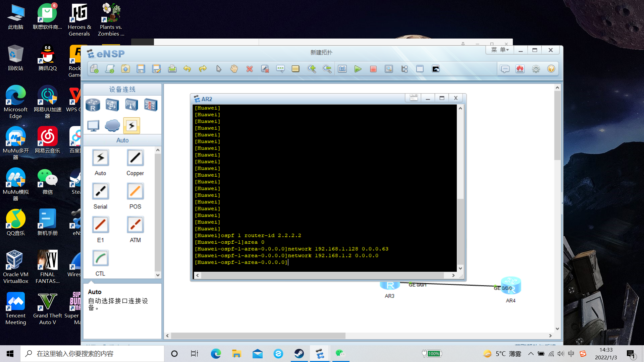Click the green Start devices play icon
The width and height of the screenshot is (644, 362).
pos(358,69)
